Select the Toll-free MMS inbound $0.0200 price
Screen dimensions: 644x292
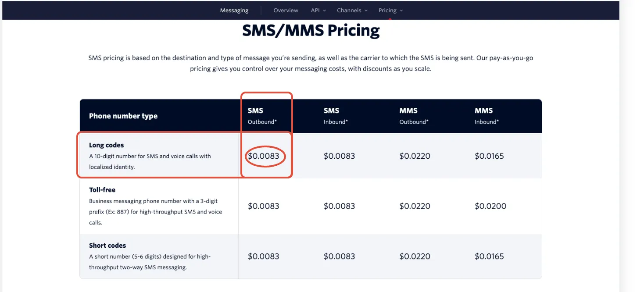[490, 206]
